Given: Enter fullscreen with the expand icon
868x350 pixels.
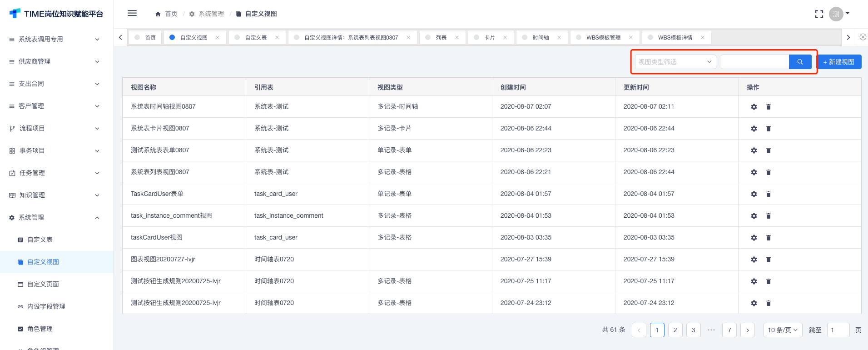Looking at the screenshot, I should coord(819,14).
